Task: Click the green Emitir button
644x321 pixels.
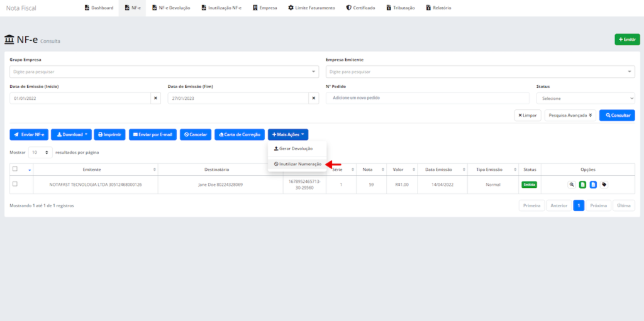Action: (x=627, y=40)
